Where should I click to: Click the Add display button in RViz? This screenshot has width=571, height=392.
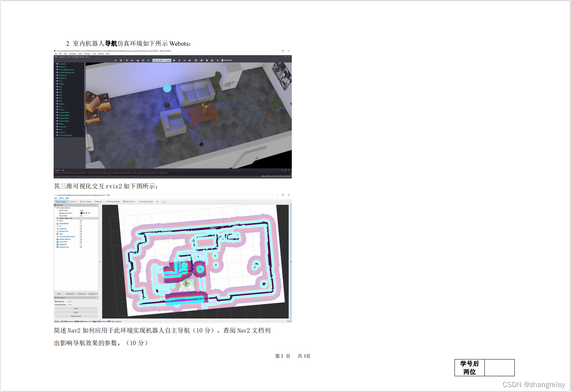(59, 294)
